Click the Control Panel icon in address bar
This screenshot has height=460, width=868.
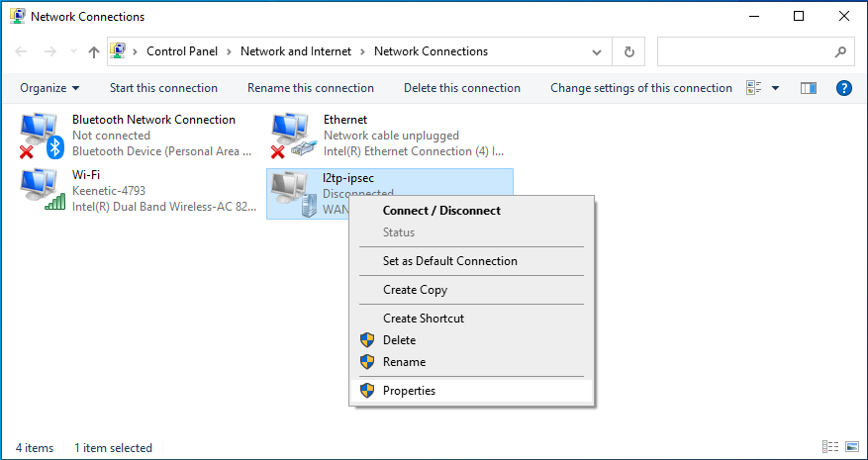pyautogui.click(x=118, y=50)
